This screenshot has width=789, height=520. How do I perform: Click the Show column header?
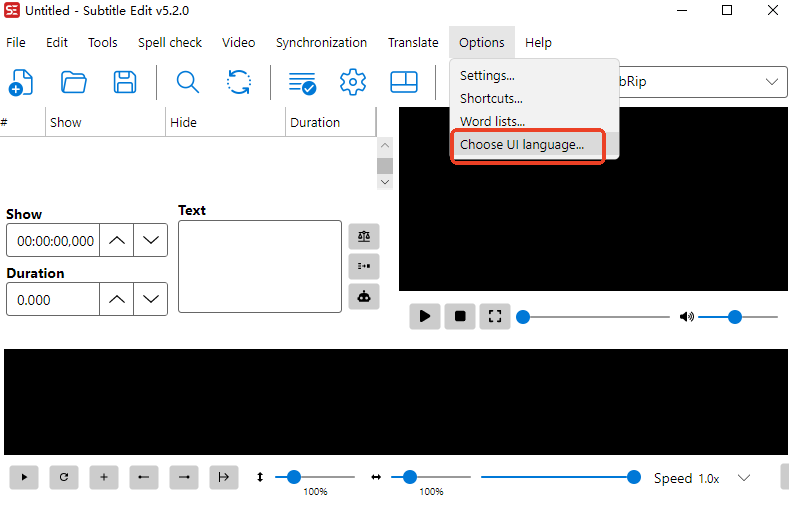pos(105,122)
